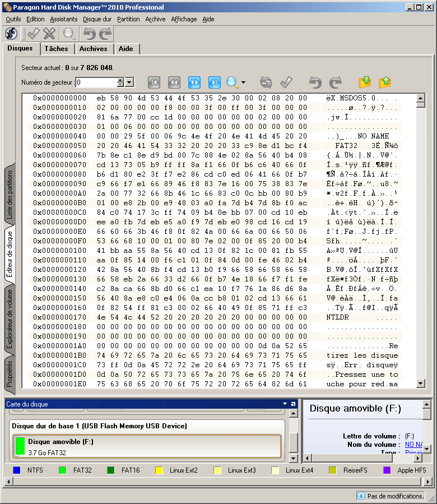This screenshot has width=437, height=504.
Task: Click the Primaire type link in properties
Action: coord(414,452)
